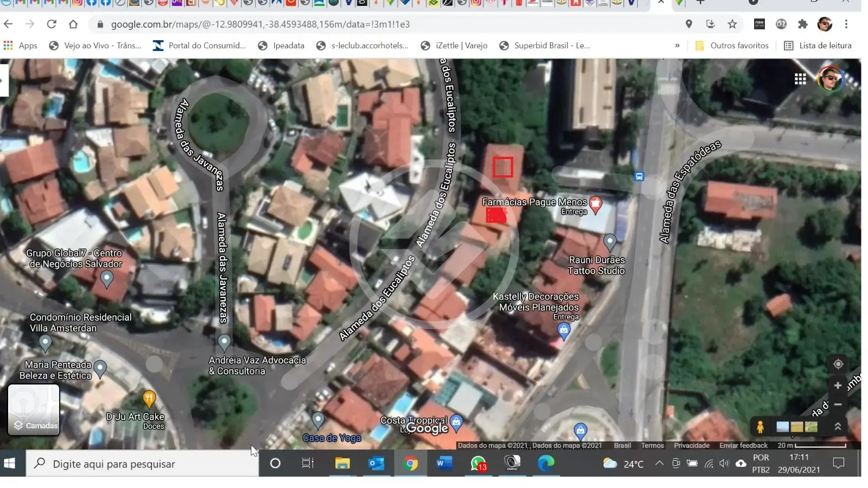Open Lista de leitura
Image resolution: width=868 pixels, height=488 pixels.
tap(818, 46)
